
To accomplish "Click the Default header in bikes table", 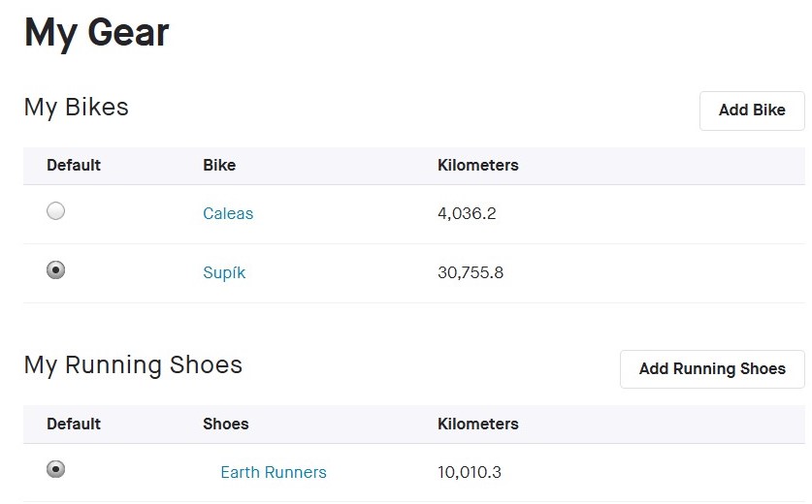I will (74, 165).
